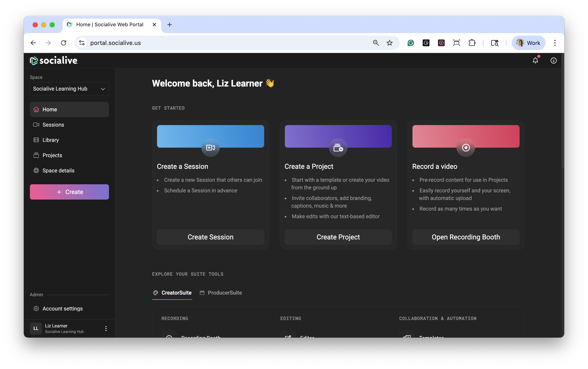Click the Create a Project folder-plus icon

click(x=338, y=148)
